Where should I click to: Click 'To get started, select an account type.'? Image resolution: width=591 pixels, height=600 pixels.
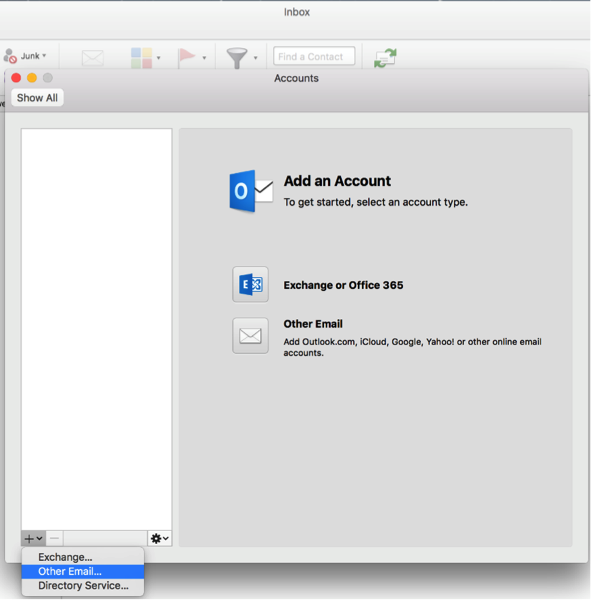click(x=375, y=202)
